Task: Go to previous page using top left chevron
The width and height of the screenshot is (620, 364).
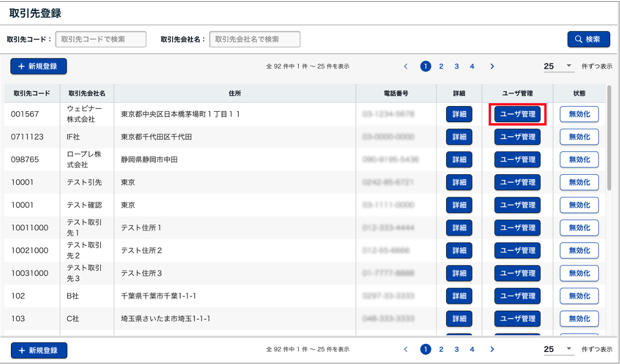Action: pyautogui.click(x=405, y=66)
